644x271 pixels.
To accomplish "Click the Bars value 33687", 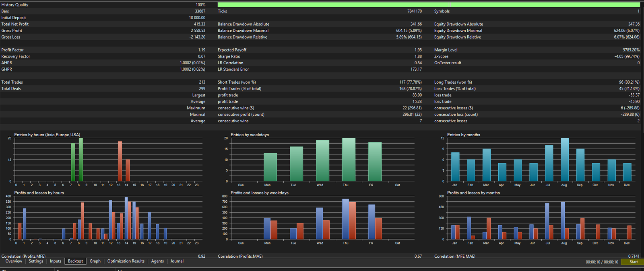I will click(200, 11).
